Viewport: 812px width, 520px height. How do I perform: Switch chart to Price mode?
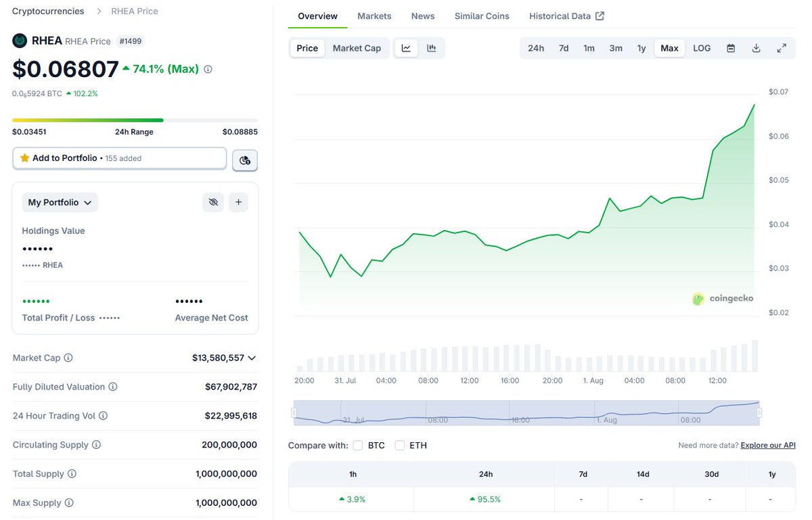click(x=307, y=48)
